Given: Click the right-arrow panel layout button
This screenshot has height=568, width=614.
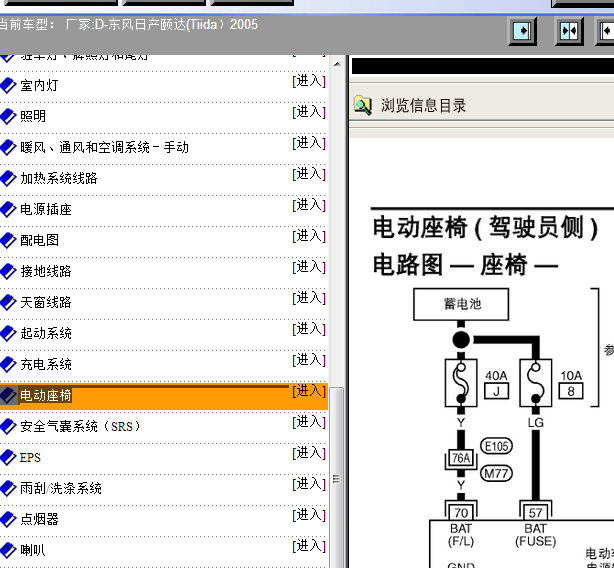Looking at the screenshot, I should pos(522,31).
